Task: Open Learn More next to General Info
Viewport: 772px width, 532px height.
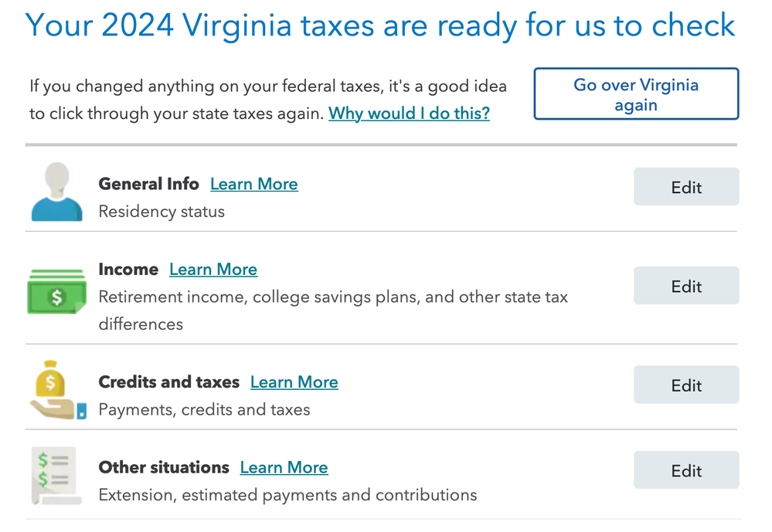Action: point(254,184)
